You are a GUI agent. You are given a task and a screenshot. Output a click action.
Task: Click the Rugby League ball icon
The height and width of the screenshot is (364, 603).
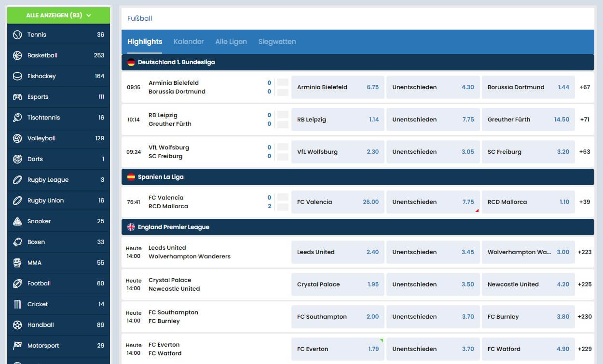(17, 180)
